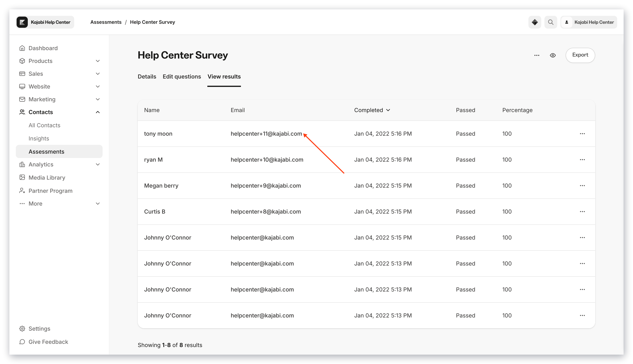Open Insights in the sidebar
This screenshot has height=364, width=633.
pos(39,138)
